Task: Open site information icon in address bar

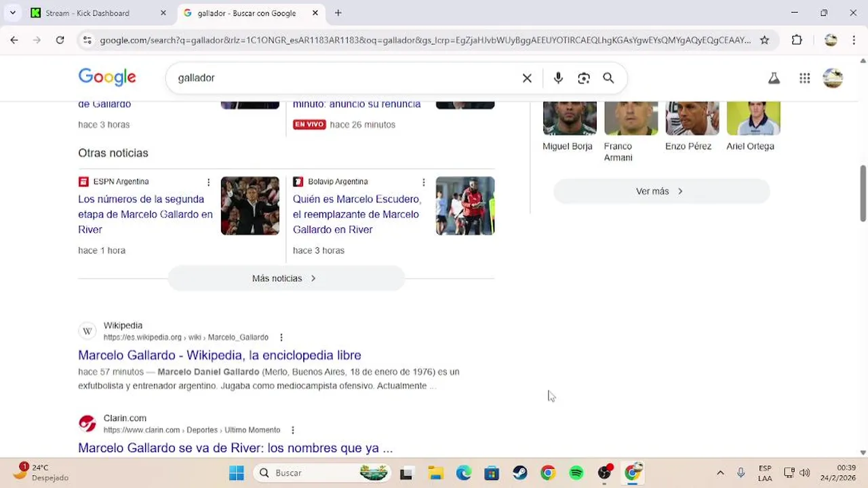Action: coord(87,40)
